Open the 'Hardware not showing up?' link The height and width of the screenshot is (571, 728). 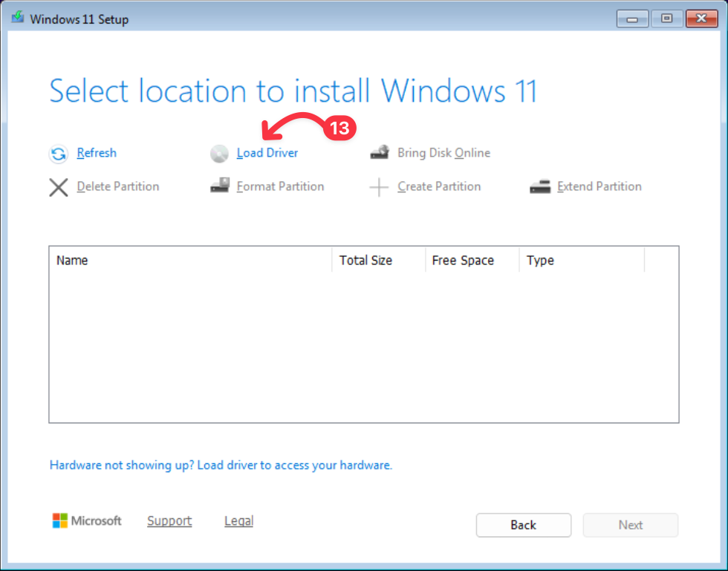point(221,466)
